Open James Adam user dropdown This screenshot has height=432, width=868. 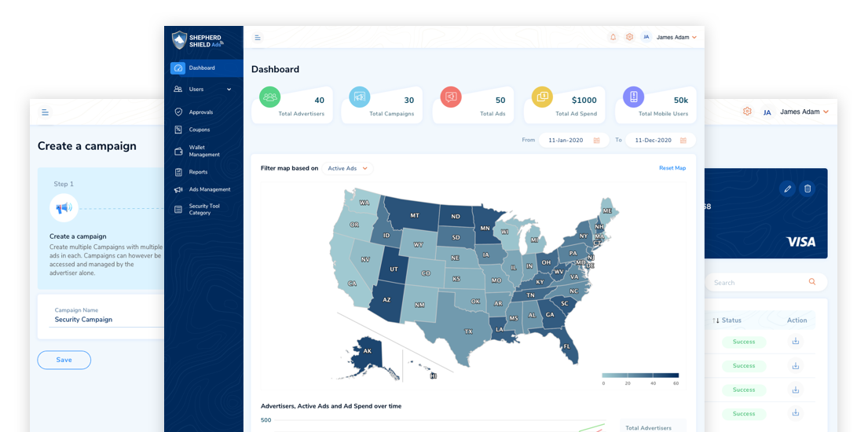pos(676,37)
